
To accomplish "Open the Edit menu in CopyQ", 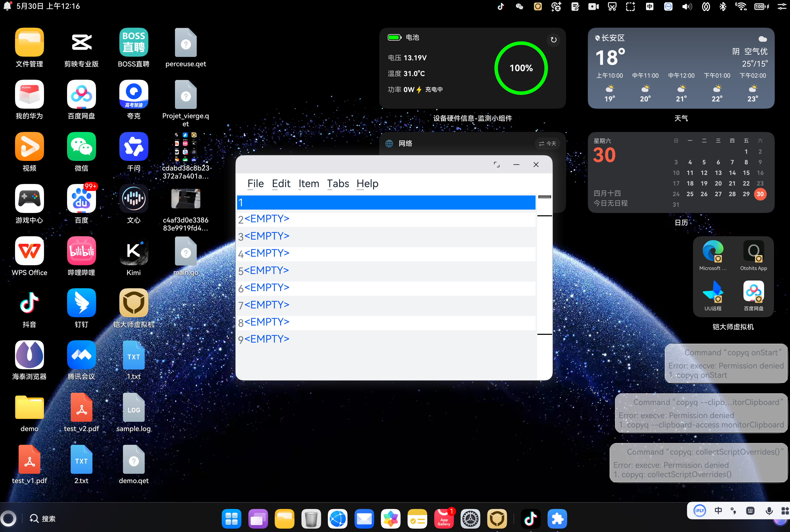I will tap(281, 183).
